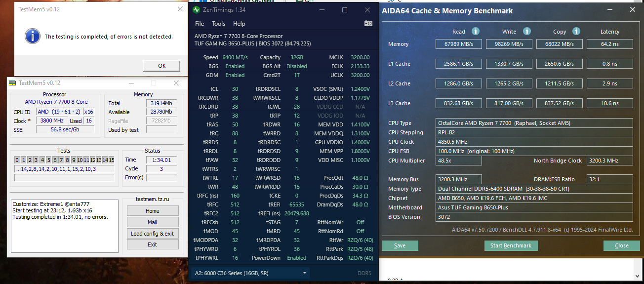The image size is (644, 284).
Task: Click the DRAM:FSB Ratio 32:1 field
Action: tap(610, 179)
